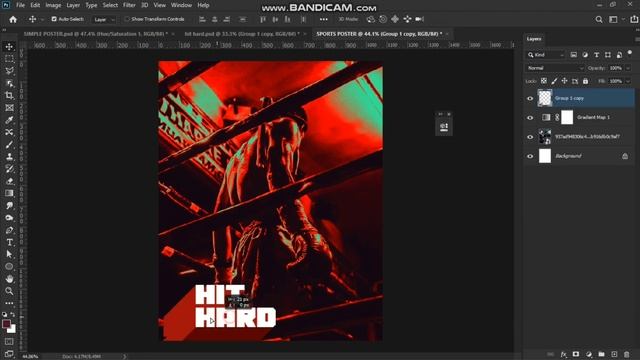The height and width of the screenshot is (360, 640).
Task: Open the Image menu
Action: pos(53,5)
